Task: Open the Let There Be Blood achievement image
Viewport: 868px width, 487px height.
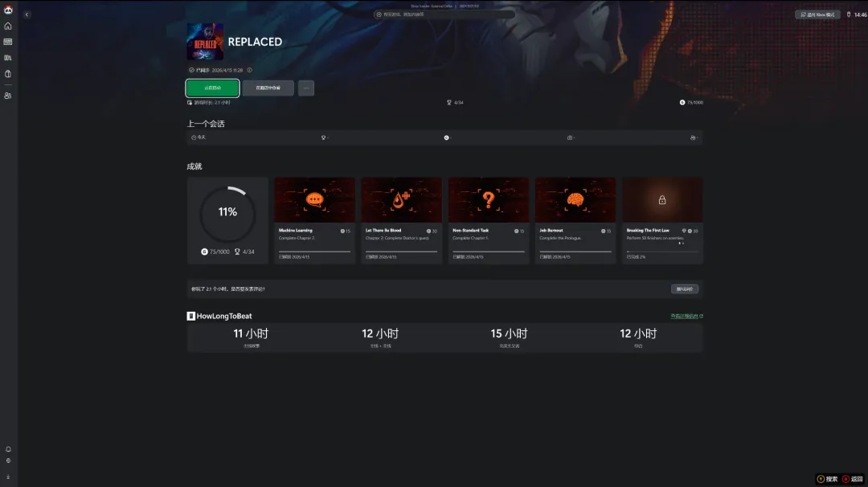Action: tap(401, 200)
